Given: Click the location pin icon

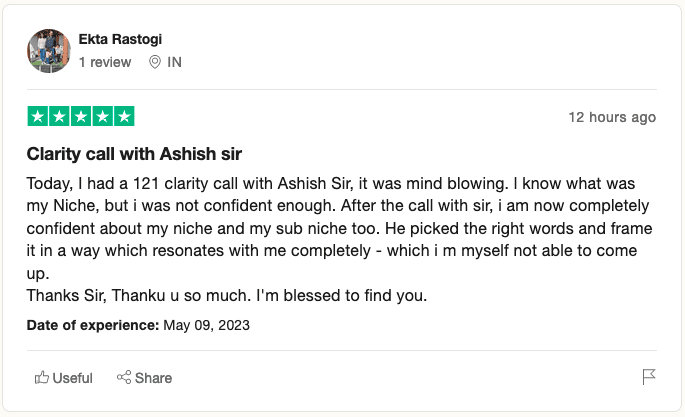Looking at the screenshot, I should coord(155,62).
